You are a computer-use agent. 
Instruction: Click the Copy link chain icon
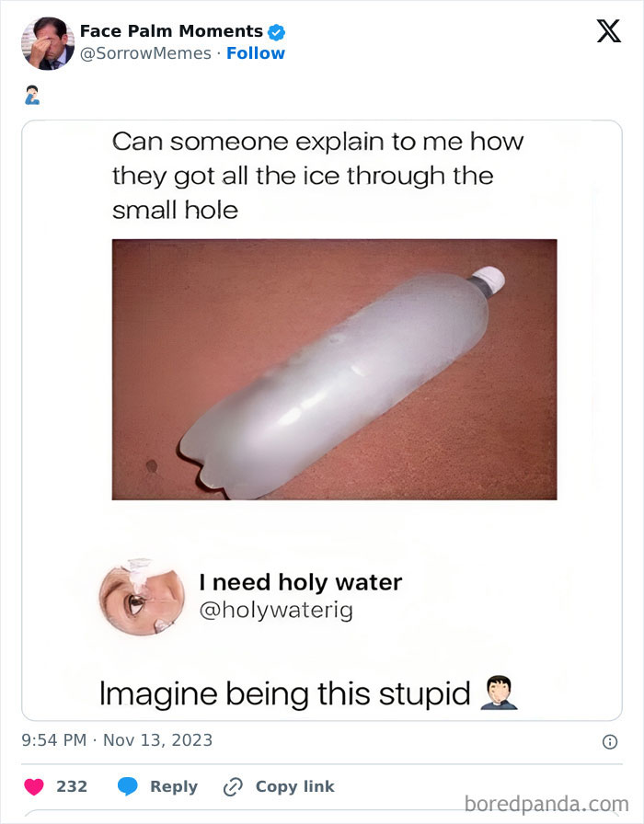point(231,786)
